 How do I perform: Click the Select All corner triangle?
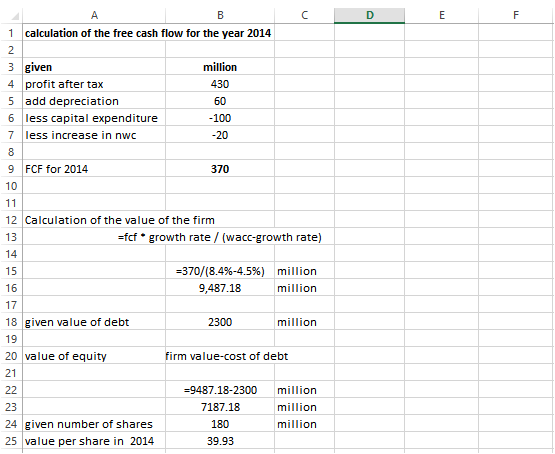[14, 16]
